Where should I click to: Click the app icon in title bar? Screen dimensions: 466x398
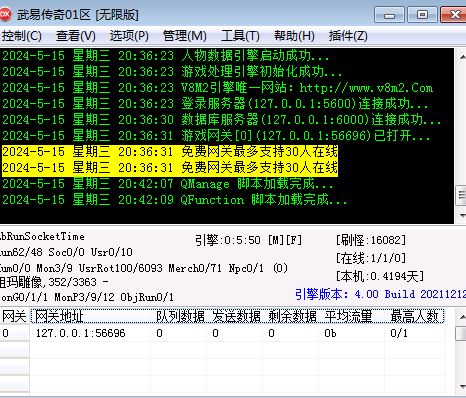(5, 14)
